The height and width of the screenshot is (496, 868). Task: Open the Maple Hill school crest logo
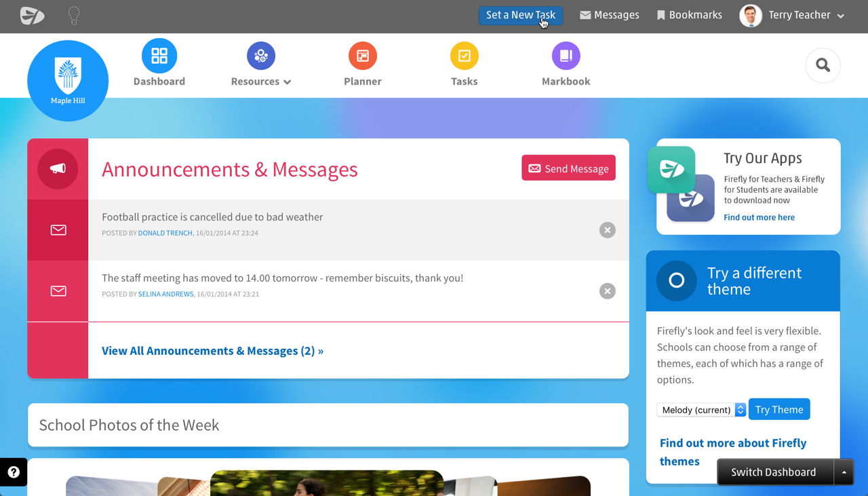pyautogui.click(x=68, y=81)
